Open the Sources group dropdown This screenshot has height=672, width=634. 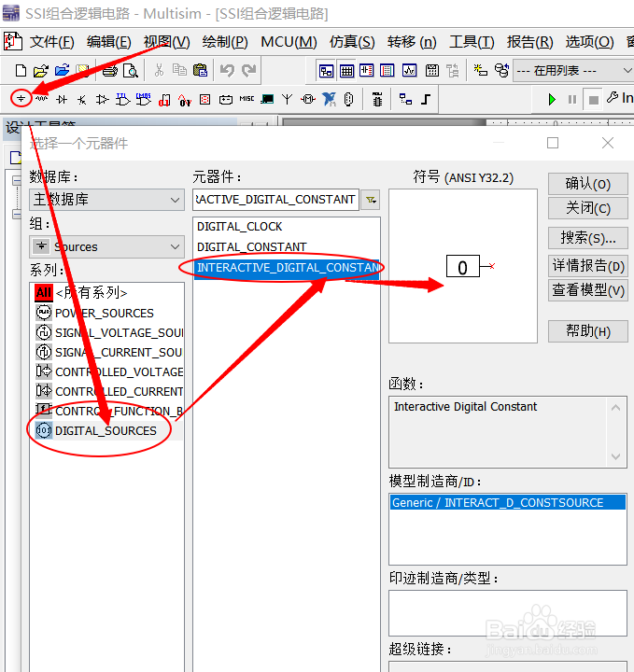click(x=106, y=246)
